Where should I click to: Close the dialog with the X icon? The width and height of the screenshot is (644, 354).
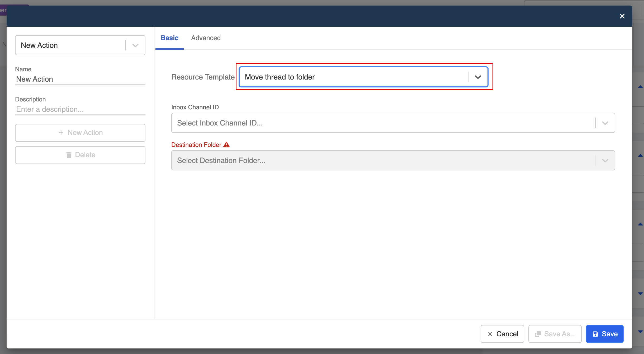coord(622,16)
